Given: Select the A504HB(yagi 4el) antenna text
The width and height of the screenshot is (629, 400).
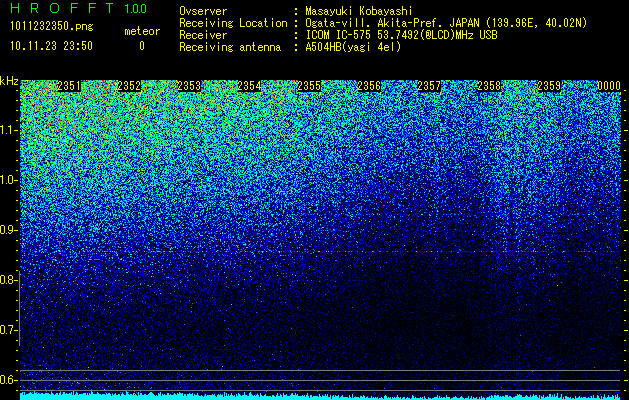Looking at the screenshot, I should (353, 47).
